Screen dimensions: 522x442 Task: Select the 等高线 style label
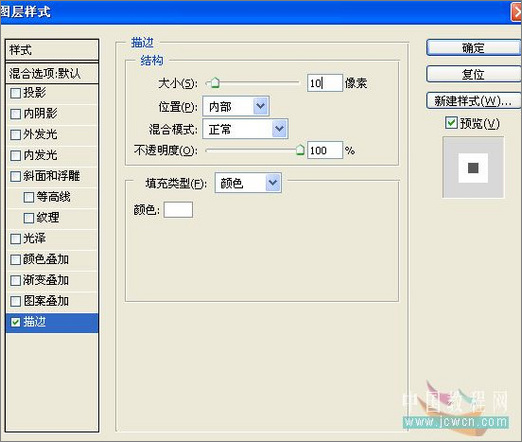click(x=54, y=197)
